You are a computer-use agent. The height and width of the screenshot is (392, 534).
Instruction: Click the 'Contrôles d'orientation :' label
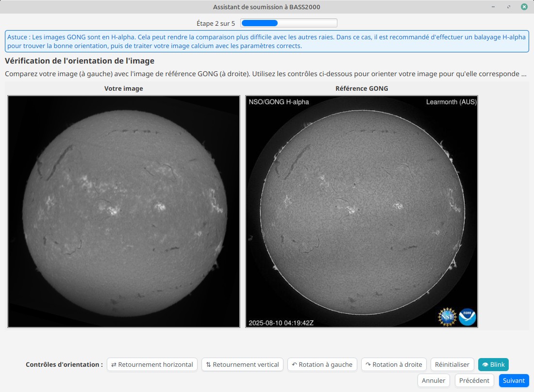click(64, 364)
